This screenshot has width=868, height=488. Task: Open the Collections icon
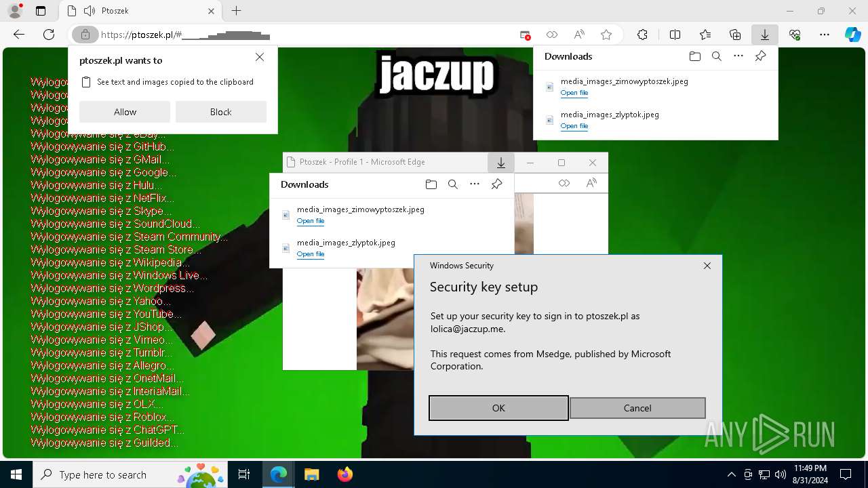click(735, 35)
